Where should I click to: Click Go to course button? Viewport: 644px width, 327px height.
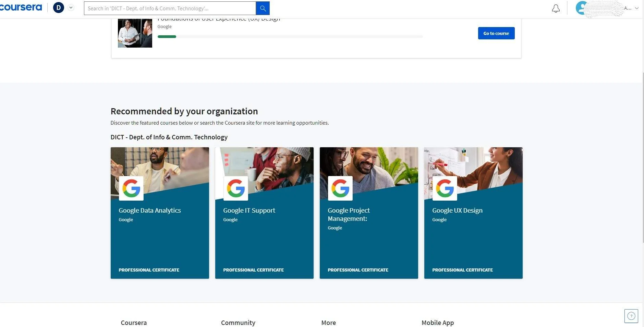click(496, 33)
